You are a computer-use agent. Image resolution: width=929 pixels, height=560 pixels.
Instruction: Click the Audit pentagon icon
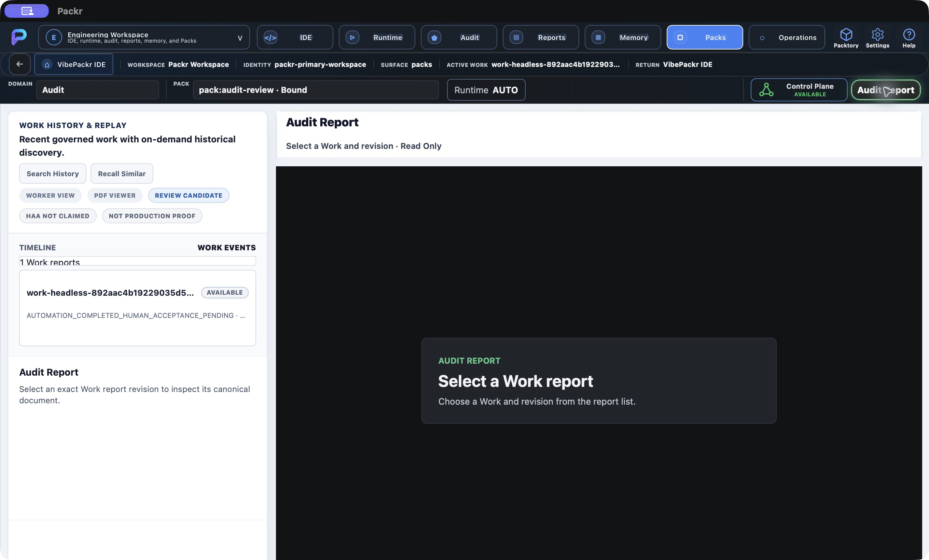[434, 37]
